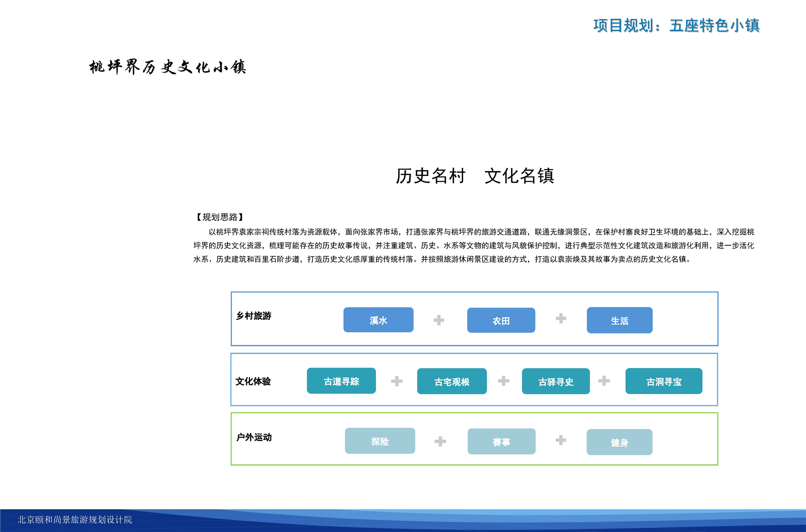
Task: Click the paragraph line starting 坪界的历史文化资源
Action: (474, 246)
